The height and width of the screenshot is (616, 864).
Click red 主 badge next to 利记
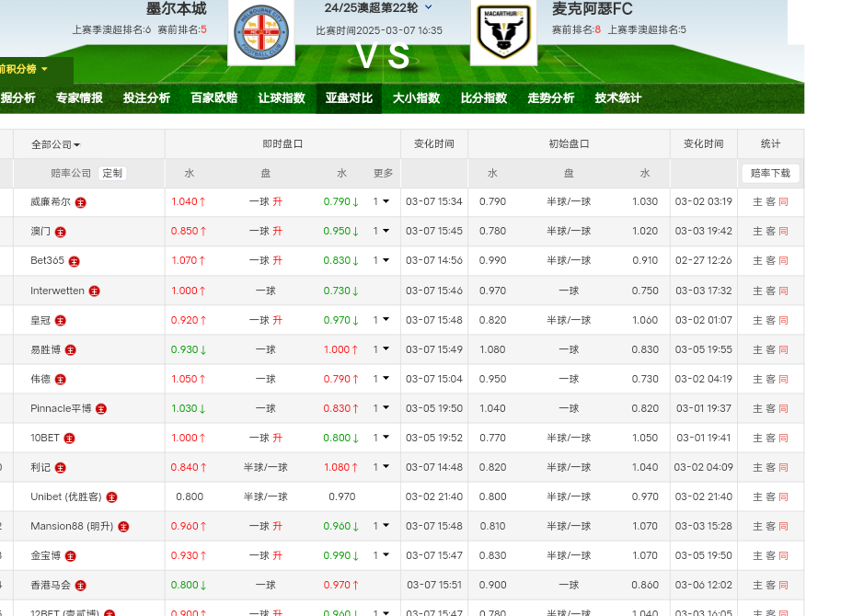point(61,468)
